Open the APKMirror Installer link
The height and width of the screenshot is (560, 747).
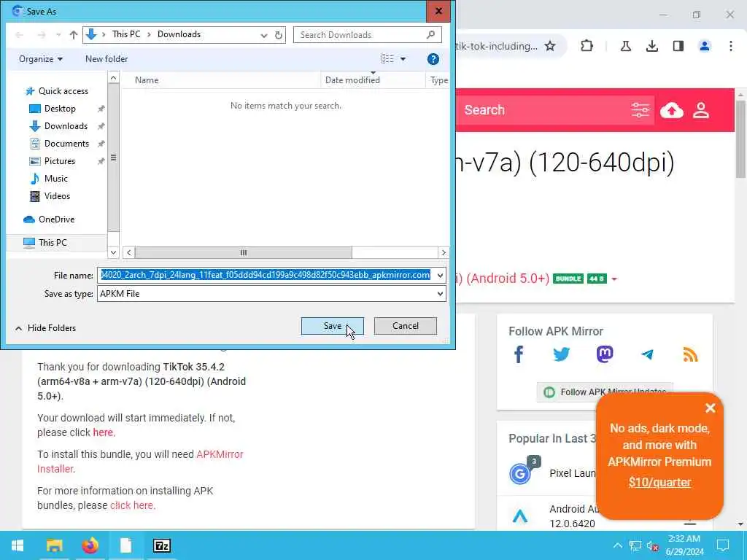pyautogui.click(x=140, y=462)
